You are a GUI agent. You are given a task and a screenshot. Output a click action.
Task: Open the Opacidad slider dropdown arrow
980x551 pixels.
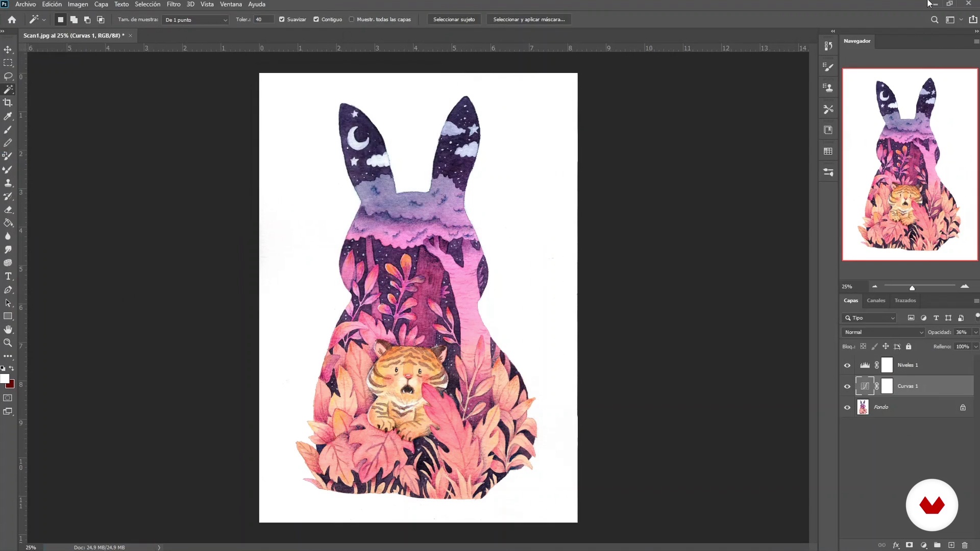975,332
